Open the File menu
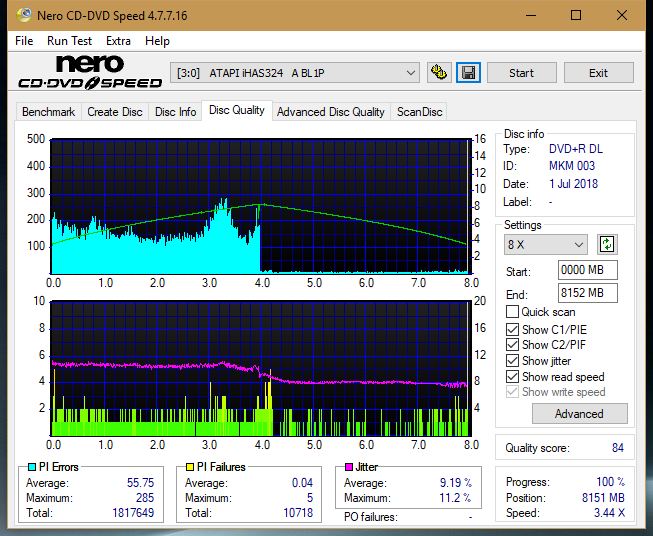The height and width of the screenshot is (536, 653). (24, 41)
